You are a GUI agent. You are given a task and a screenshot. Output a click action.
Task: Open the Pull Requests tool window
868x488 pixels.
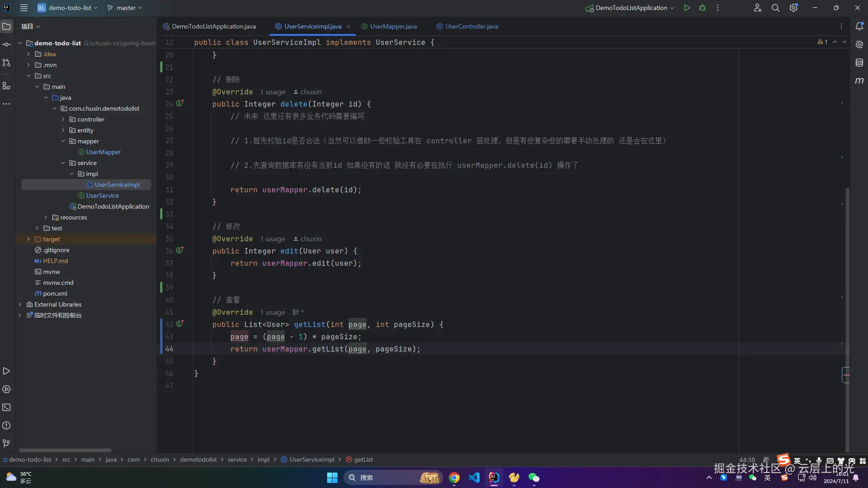(6, 63)
